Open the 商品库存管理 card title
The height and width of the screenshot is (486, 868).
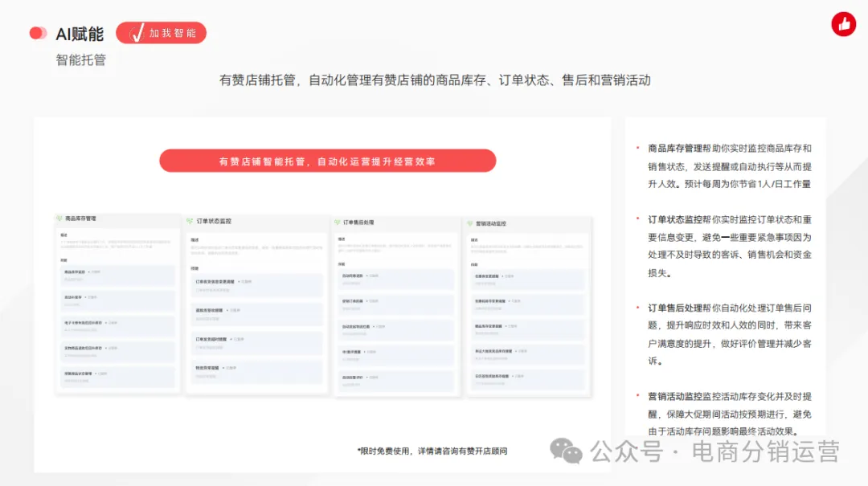click(81, 218)
